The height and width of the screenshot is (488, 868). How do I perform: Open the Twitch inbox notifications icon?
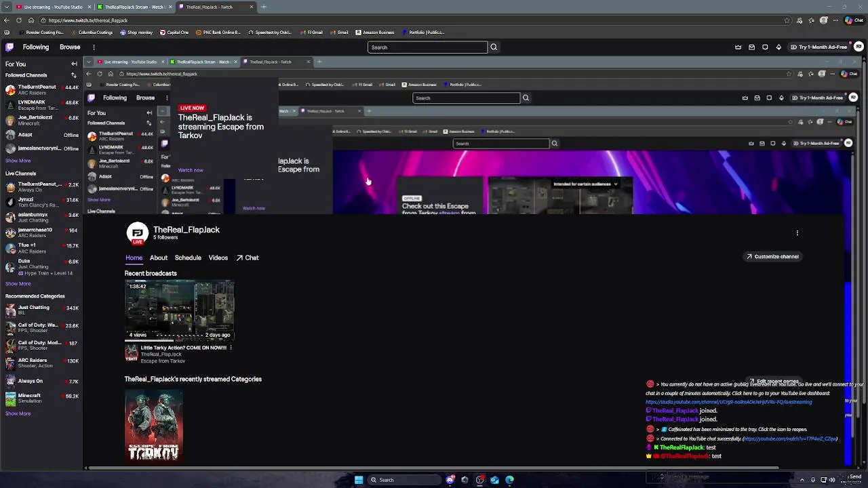click(x=751, y=47)
